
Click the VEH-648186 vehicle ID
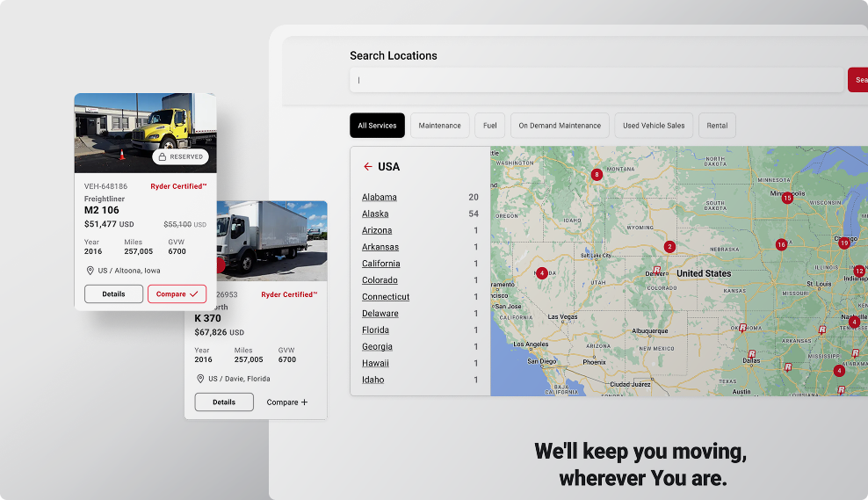(x=105, y=186)
